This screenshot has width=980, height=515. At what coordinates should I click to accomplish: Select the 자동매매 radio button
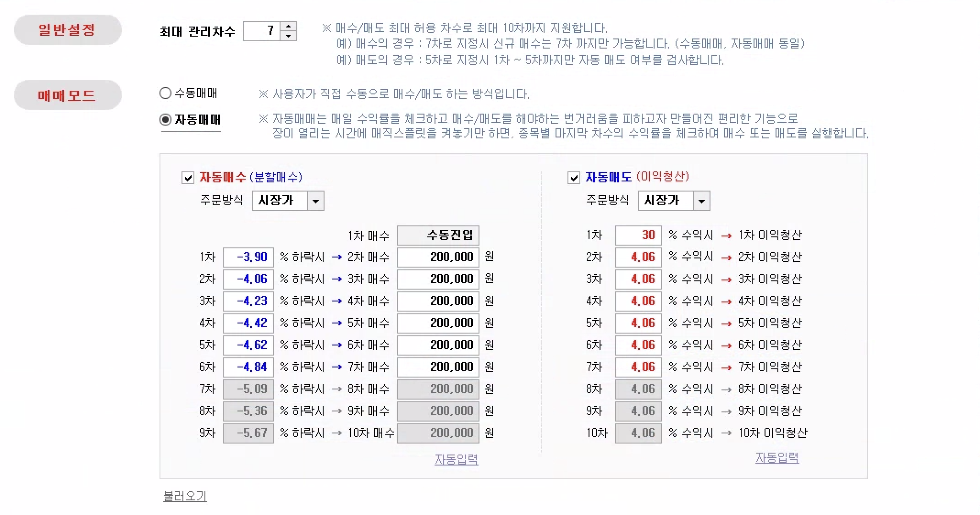pos(165,120)
